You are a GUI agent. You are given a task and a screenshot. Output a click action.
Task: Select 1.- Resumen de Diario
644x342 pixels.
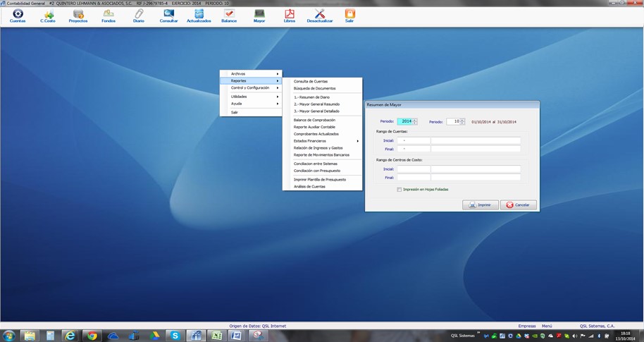[x=323, y=97]
